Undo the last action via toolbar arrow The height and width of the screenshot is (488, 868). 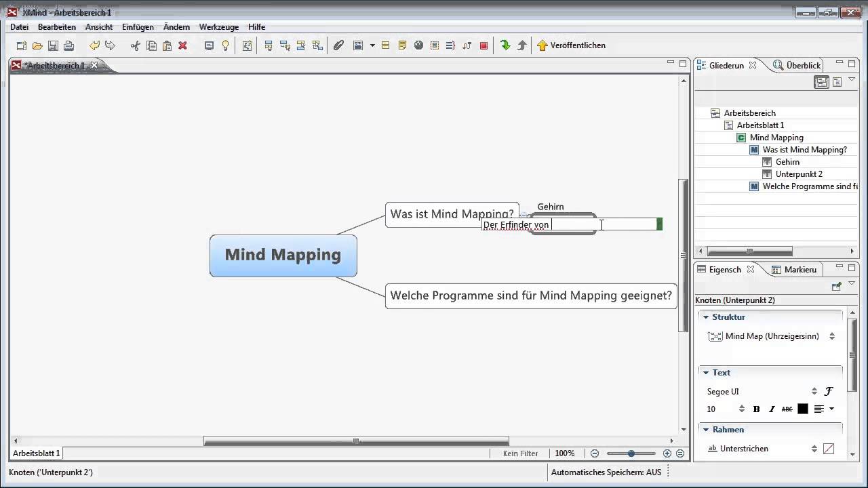tap(94, 45)
